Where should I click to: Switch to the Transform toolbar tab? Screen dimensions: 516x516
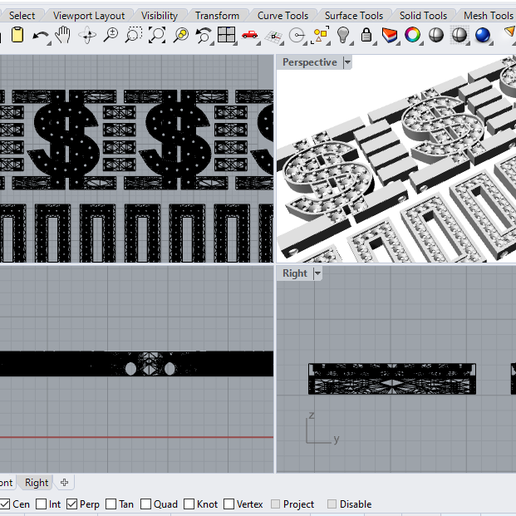pyautogui.click(x=217, y=16)
